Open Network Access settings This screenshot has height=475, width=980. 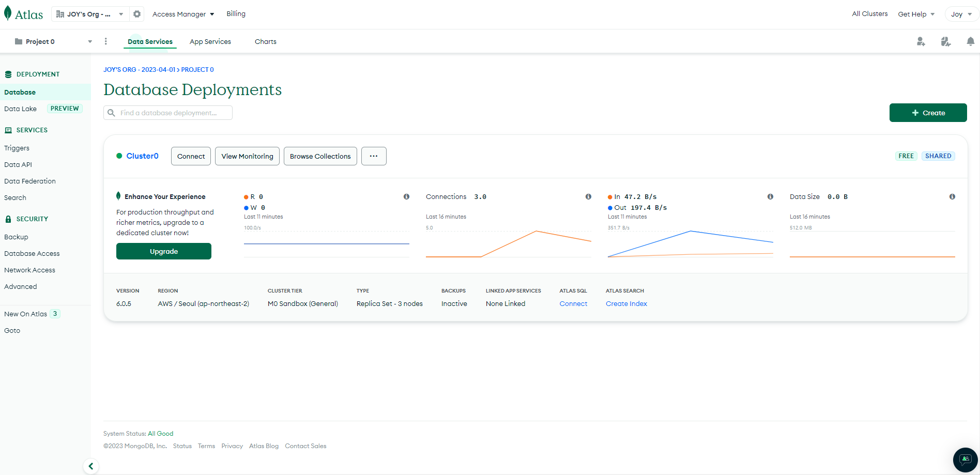pyautogui.click(x=29, y=270)
